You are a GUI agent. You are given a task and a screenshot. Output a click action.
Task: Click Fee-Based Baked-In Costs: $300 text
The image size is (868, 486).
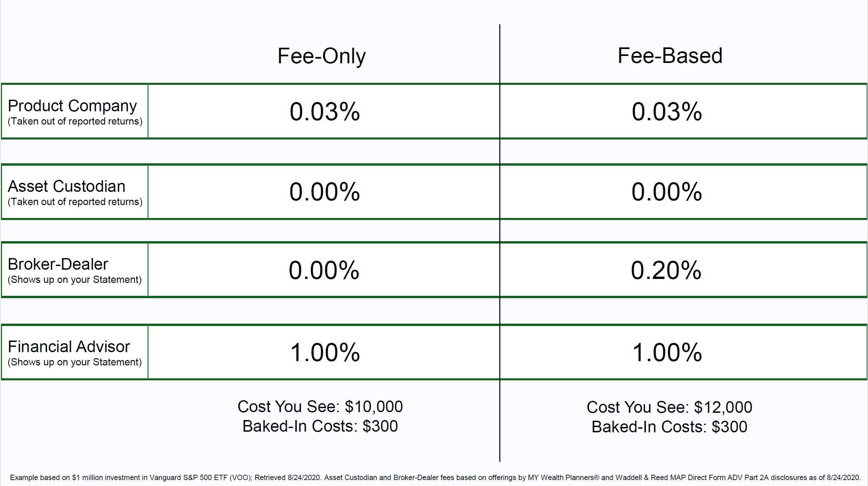pyautogui.click(x=669, y=427)
